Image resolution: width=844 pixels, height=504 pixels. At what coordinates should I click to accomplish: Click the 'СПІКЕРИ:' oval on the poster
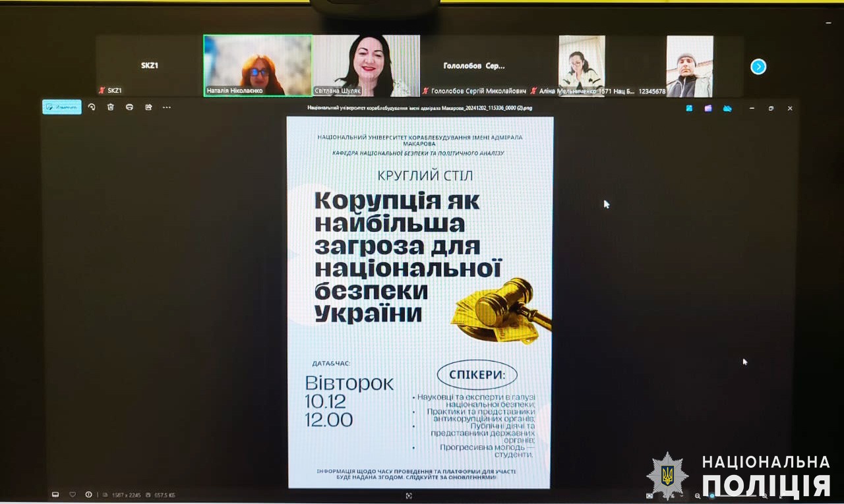pos(477,375)
